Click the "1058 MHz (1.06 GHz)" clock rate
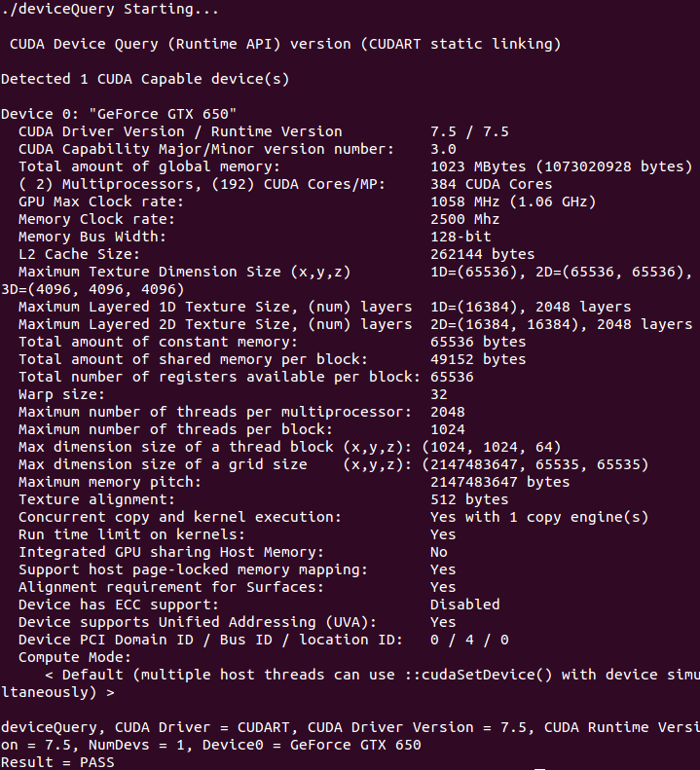The image size is (700, 770). click(x=513, y=202)
